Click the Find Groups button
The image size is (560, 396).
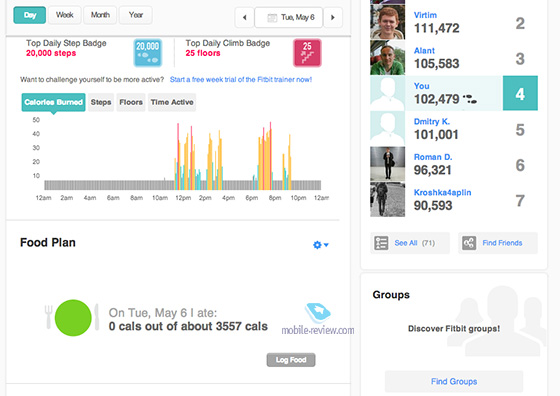pyautogui.click(x=454, y=381)
